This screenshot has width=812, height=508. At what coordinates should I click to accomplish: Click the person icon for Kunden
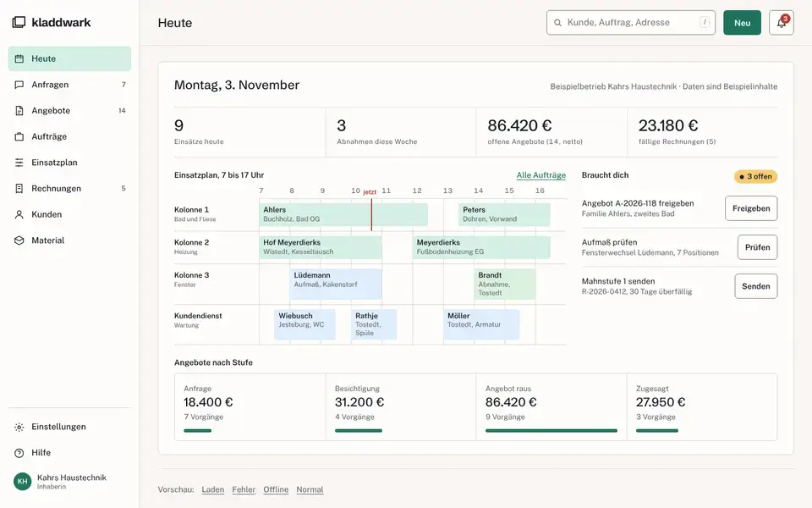tap(19, 214)
